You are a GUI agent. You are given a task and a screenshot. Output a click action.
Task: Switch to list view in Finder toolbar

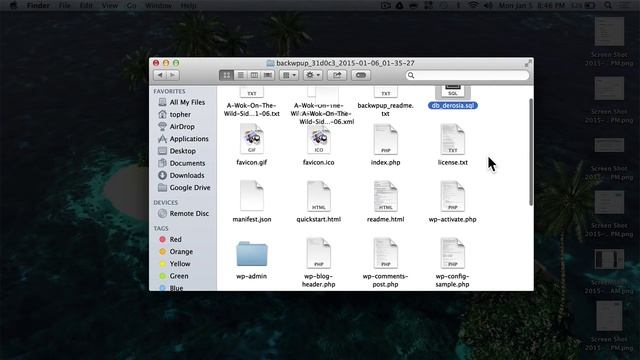pyautogui.click(x=240, y=75)
